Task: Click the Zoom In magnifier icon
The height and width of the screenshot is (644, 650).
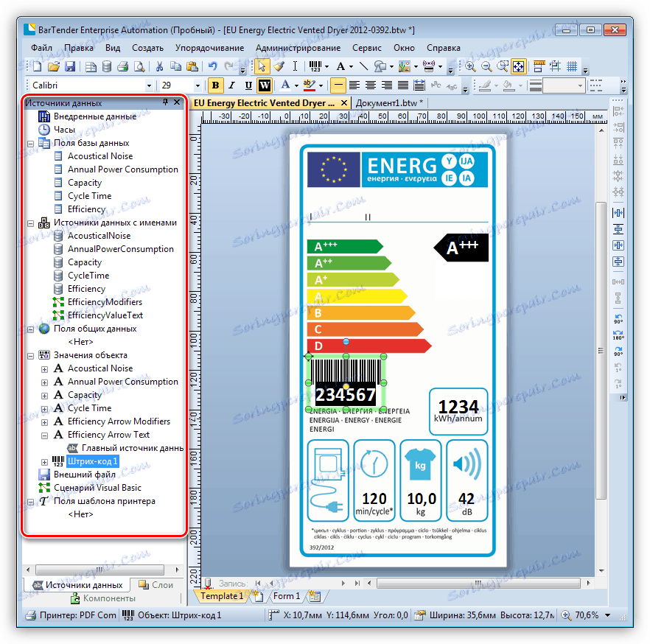Action: coord(469,67)
